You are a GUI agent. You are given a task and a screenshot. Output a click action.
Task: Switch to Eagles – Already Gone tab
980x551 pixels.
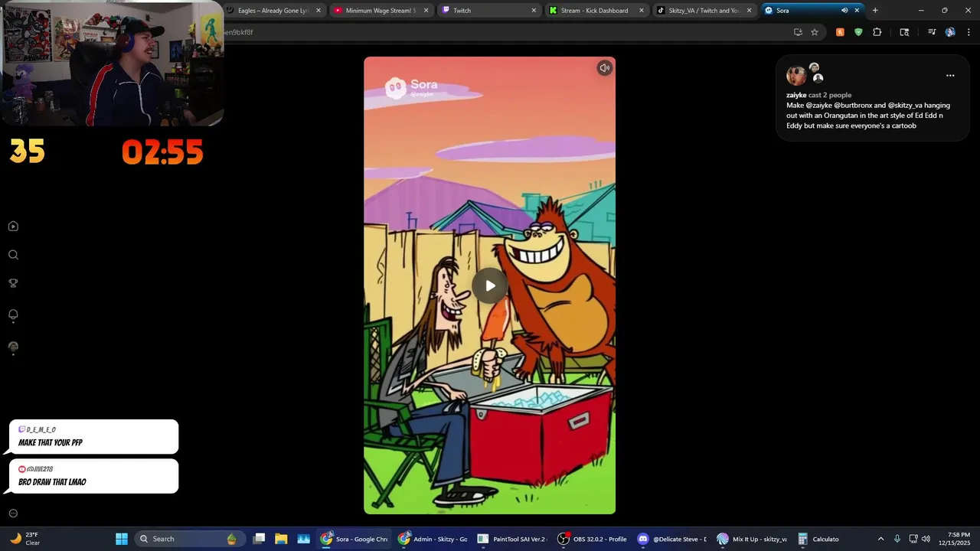273,11
